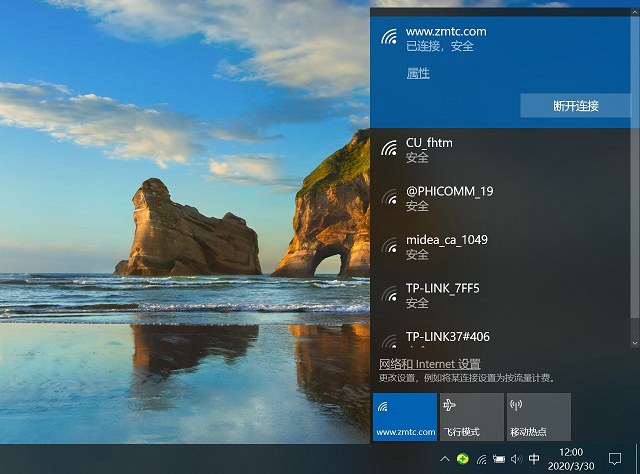Click the network list scrollbar thumb
Screen dimensions: 640x474
[x=635, y=167]
